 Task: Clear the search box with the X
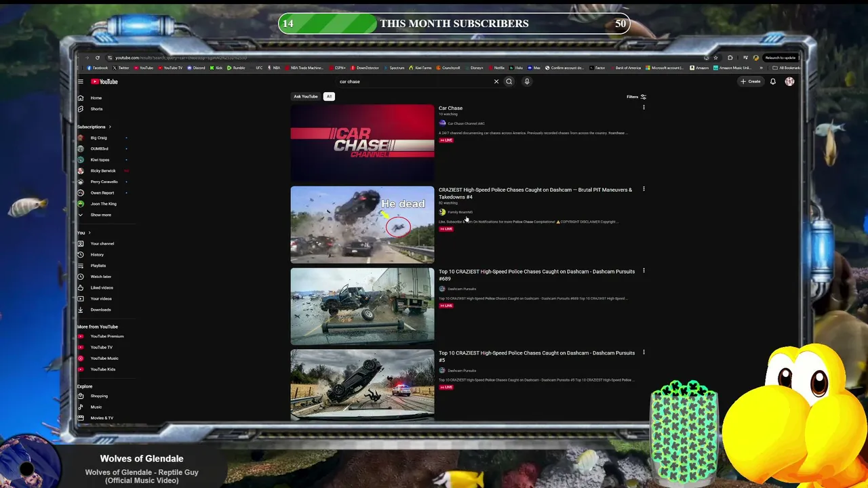(x=496, y=81)
